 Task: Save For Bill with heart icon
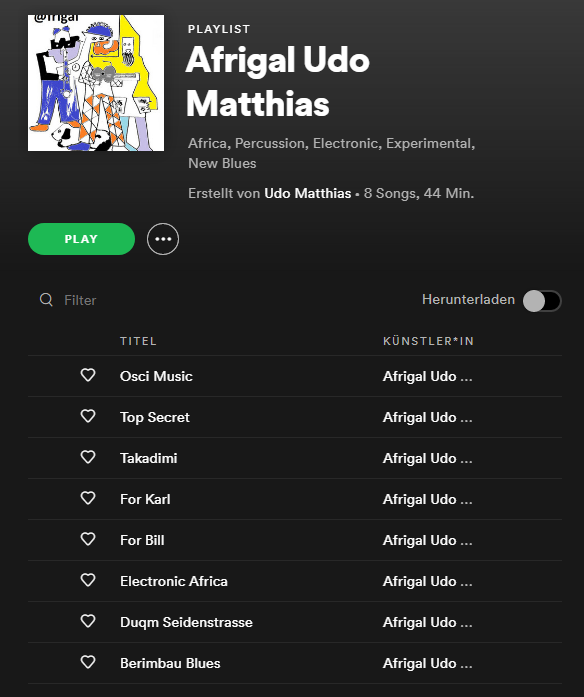[x=88, y=539]
